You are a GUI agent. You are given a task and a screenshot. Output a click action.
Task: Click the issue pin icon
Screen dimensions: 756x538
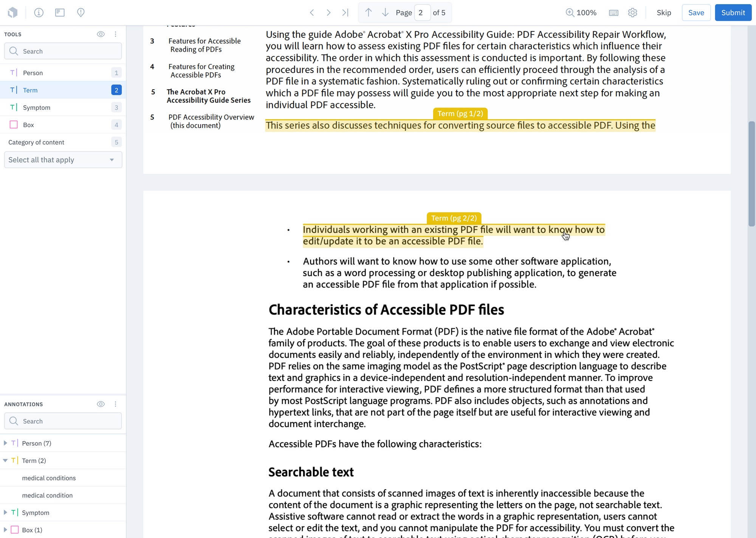(81, 12)
